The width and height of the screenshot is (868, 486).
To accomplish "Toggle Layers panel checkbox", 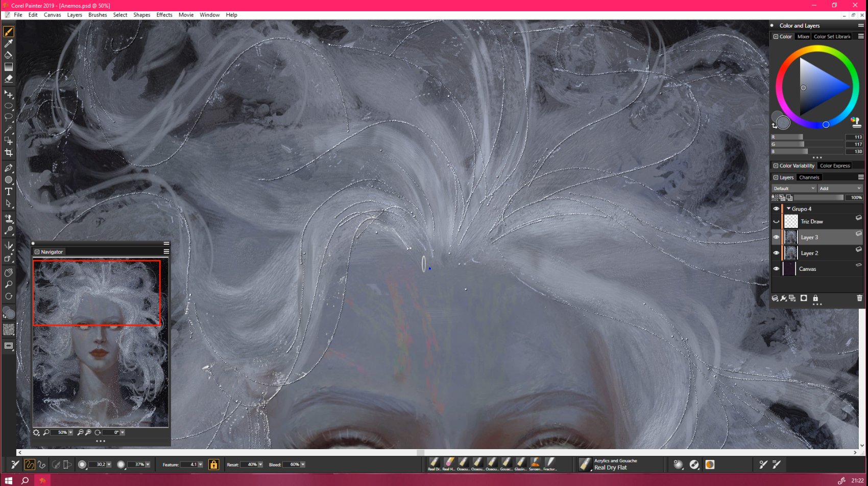I will [x=776, y=177].
